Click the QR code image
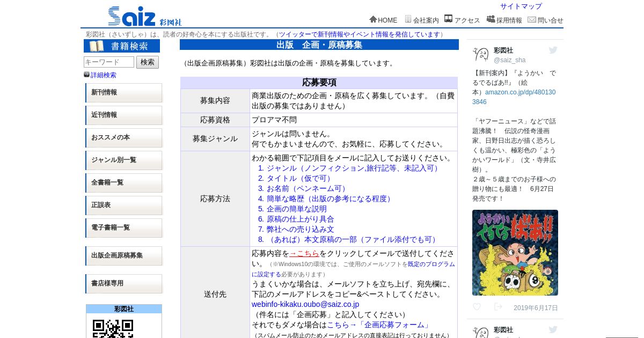Viewport: 644px width, 338px height. 113,328
